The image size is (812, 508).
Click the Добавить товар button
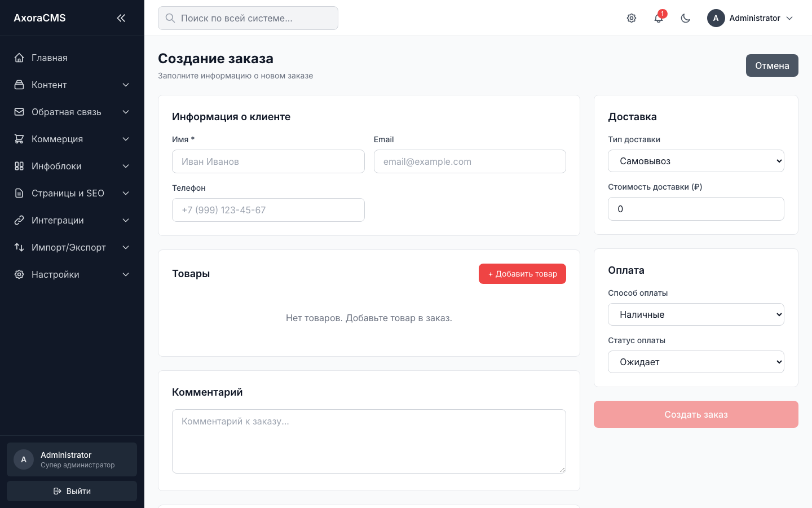pyautogui.click(x=522, y=274)
